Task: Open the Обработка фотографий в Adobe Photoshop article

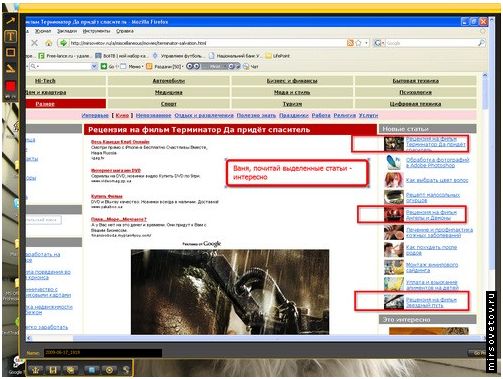Action: pos(437,162)
